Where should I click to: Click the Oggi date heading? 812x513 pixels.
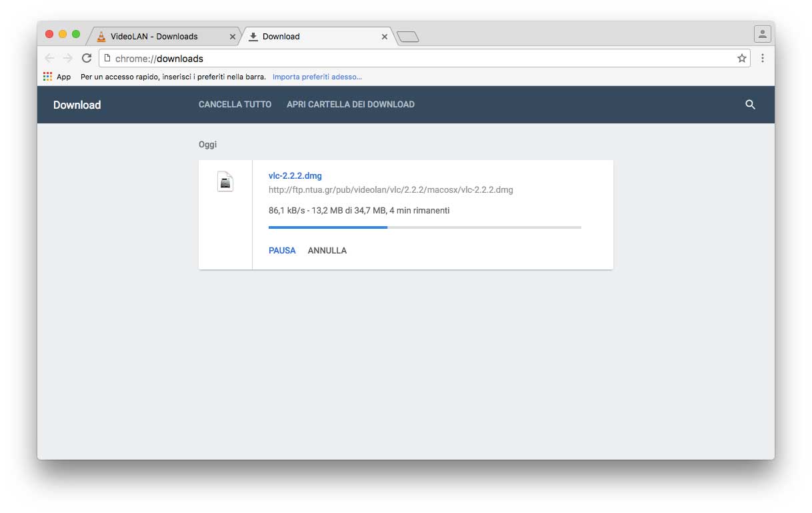[207, 145]
